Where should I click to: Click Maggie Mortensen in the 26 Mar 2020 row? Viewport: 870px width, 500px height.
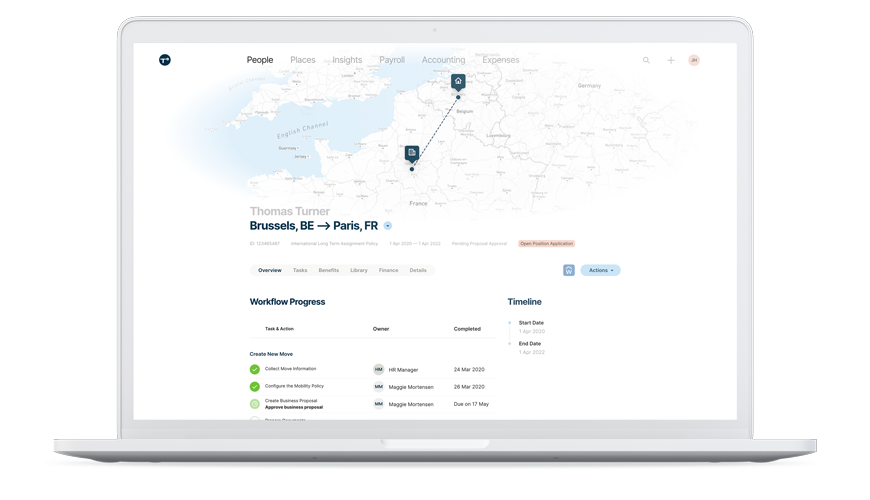point(411,387)
